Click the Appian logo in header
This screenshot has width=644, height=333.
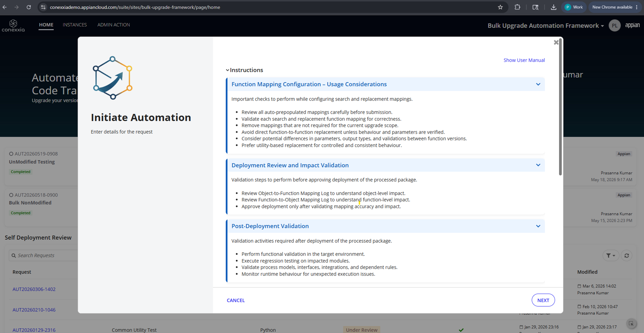(632, 25)
